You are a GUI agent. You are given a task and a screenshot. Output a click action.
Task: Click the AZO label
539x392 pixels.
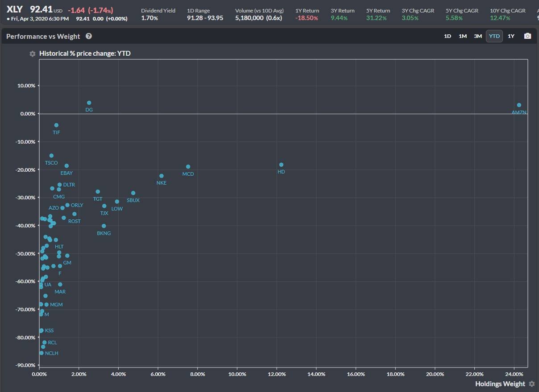[x=54, y=208]
